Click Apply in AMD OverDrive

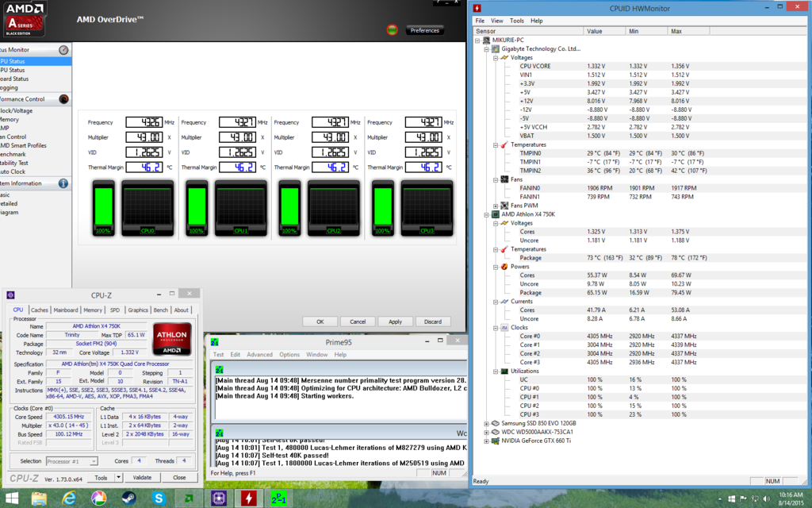pyautogui.click(x=395, y=321)
